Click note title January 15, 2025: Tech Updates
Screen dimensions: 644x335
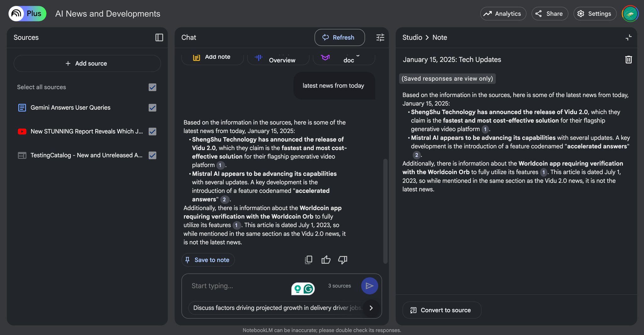452,59
